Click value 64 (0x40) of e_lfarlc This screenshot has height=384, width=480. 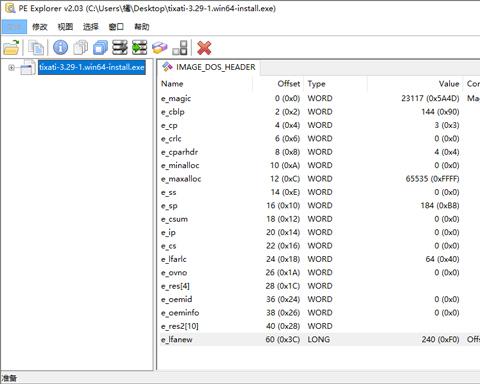tap(443, 259)
